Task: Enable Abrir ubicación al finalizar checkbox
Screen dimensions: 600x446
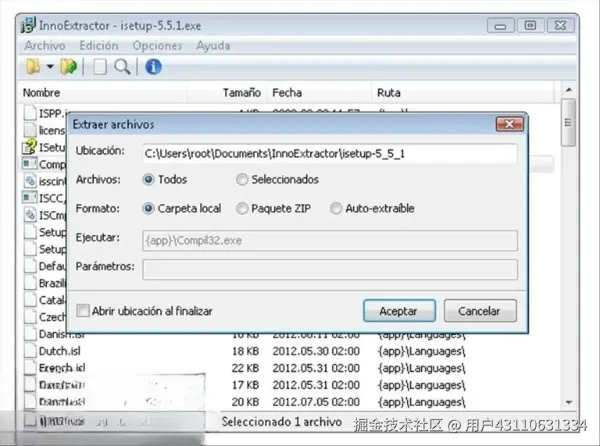Action: [x=83, y=311]
